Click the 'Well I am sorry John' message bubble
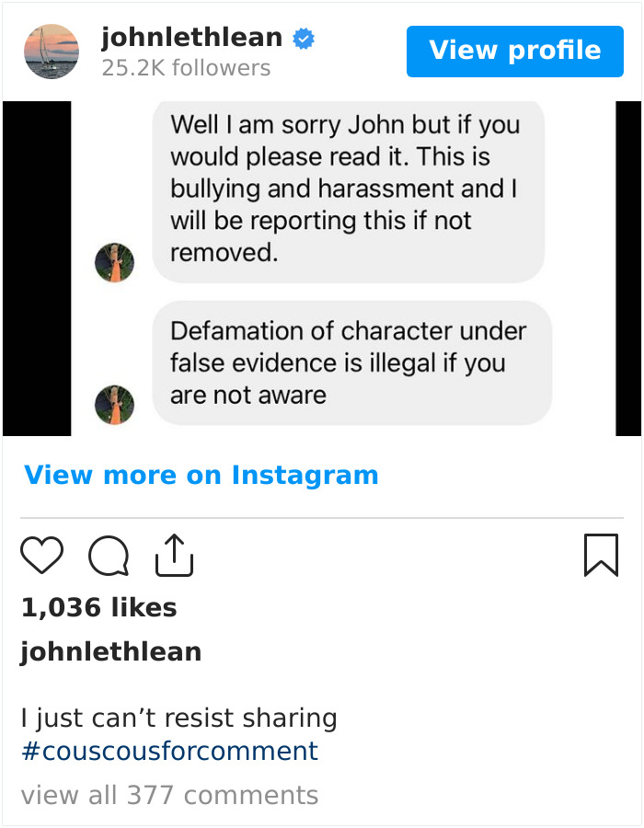This screenshot has width=644, height=828. 349,191
